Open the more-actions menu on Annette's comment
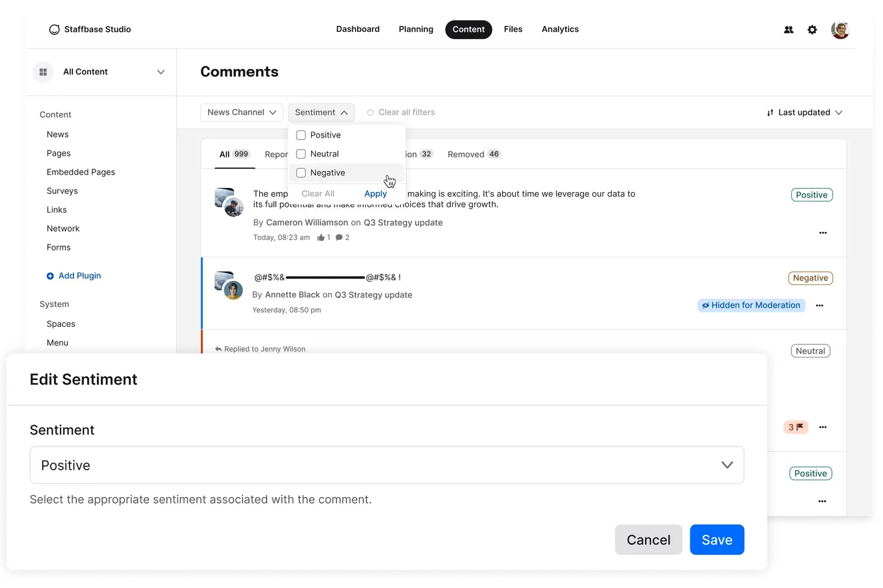The width and height of the screenshot is (883, 588). (x=819, y=305)
